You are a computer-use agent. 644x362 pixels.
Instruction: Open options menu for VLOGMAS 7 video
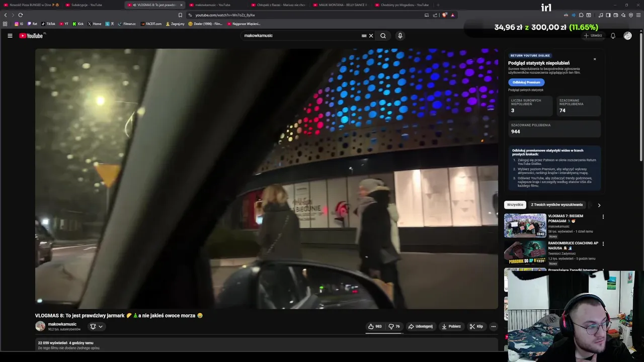coord(603,217)
